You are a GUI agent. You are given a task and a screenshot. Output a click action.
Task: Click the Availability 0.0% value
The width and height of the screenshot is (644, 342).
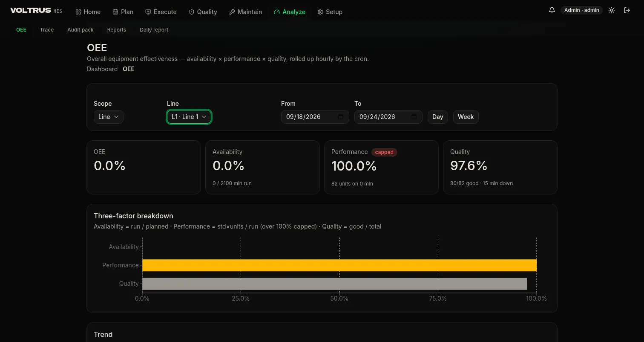(228, 165)
